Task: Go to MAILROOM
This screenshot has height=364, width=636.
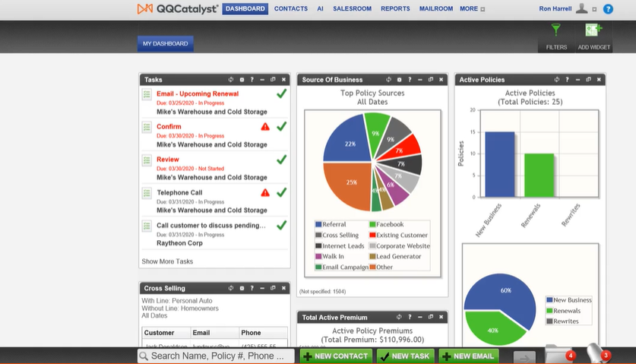Action: click(436, 8)
